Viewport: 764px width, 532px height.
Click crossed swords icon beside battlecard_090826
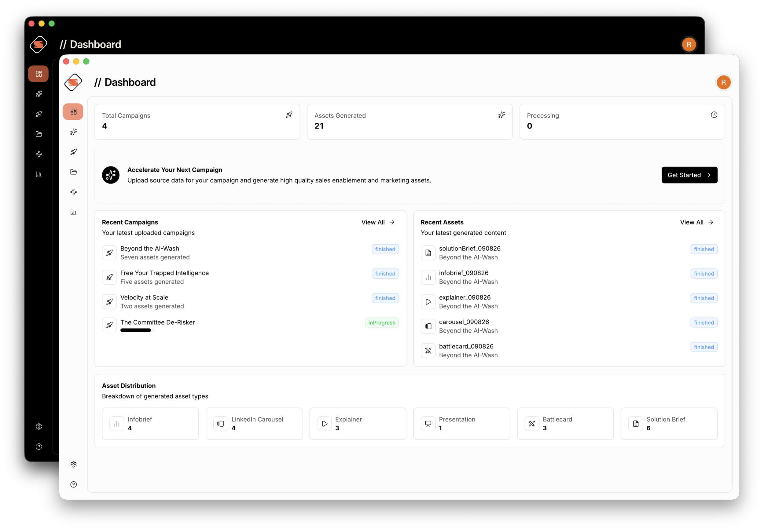click(428, 351)
